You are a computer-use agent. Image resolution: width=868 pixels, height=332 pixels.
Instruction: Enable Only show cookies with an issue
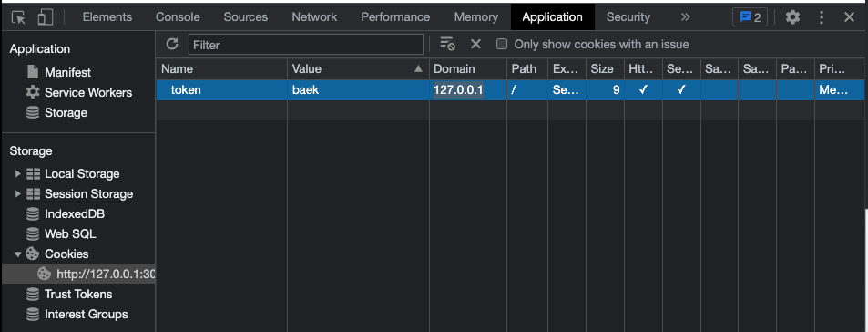[502, 45]
